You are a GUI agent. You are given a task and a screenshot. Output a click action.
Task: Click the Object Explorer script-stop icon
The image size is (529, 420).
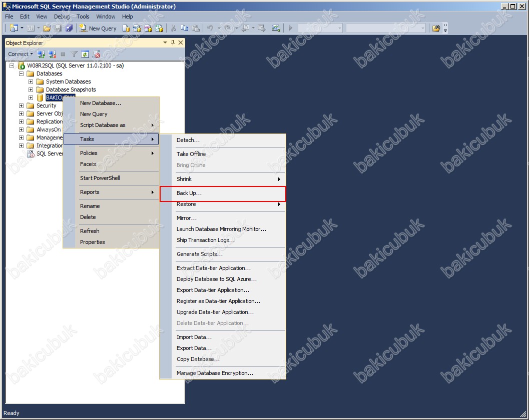pos(97,54)
